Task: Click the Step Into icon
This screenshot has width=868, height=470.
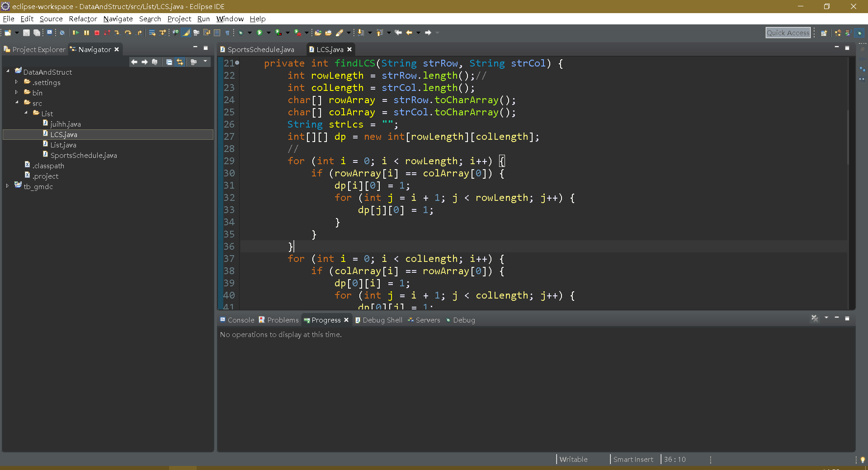Action: tap(117, 33)
